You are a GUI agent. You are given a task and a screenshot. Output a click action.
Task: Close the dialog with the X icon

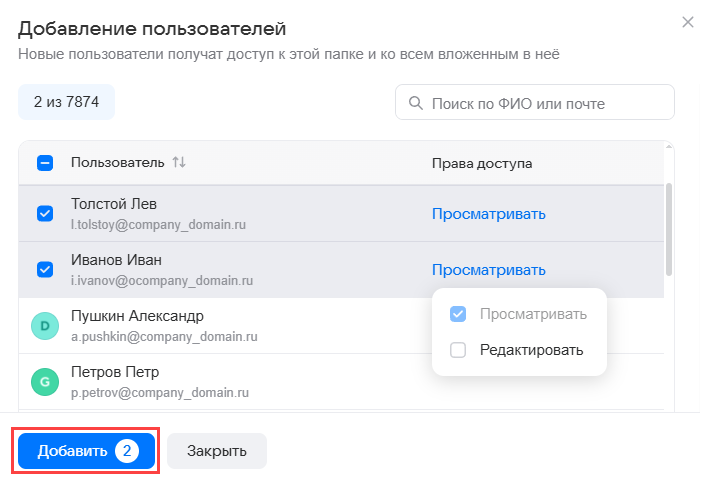click(x=687, y=21)
